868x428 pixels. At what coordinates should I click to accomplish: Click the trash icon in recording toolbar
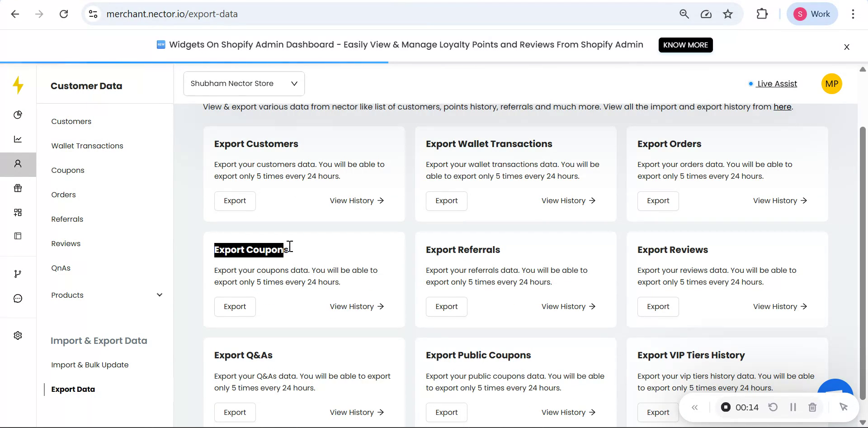click(x=812, y=407)
